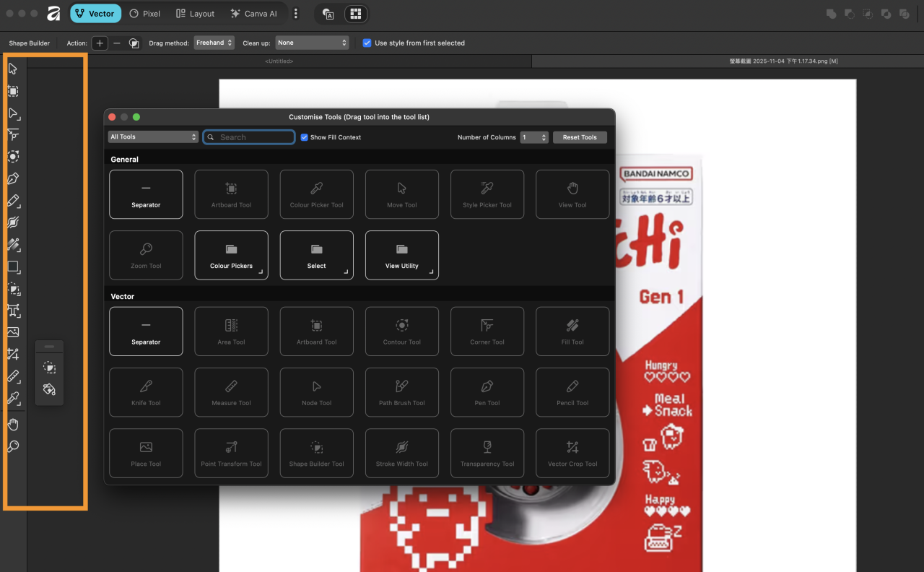Open the Clean up dropdown set to None
This screenshot has height=572, width=924.
pos(312,43)
